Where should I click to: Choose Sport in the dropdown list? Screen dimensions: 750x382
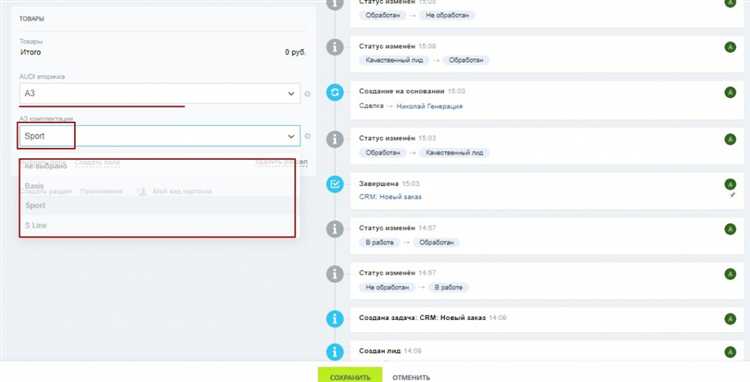tap(157, 205)
